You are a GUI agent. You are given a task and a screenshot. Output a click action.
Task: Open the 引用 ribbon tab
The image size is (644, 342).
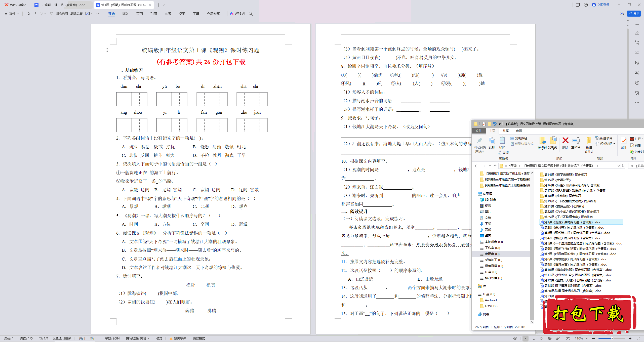coord(153,14)
